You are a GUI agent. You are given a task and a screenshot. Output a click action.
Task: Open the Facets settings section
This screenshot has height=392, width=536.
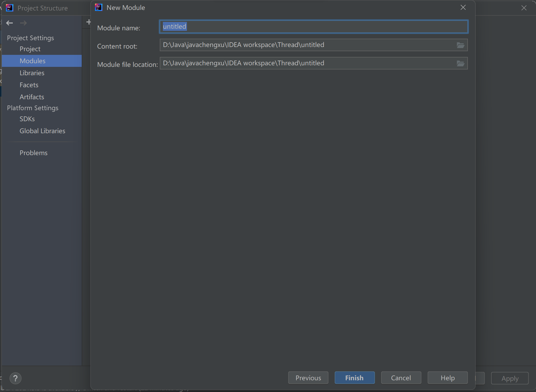tap(29, 85)
